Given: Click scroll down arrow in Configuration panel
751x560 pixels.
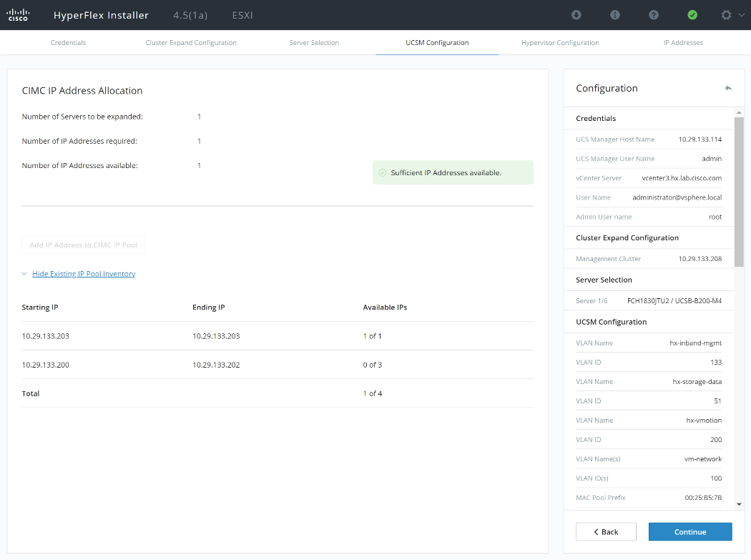Looking at the screenshot, I should tap(739, 504).
